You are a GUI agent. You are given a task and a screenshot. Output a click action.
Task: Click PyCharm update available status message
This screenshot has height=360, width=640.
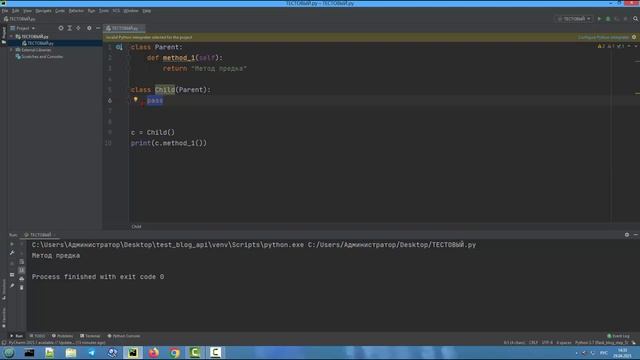pos(57,343)
